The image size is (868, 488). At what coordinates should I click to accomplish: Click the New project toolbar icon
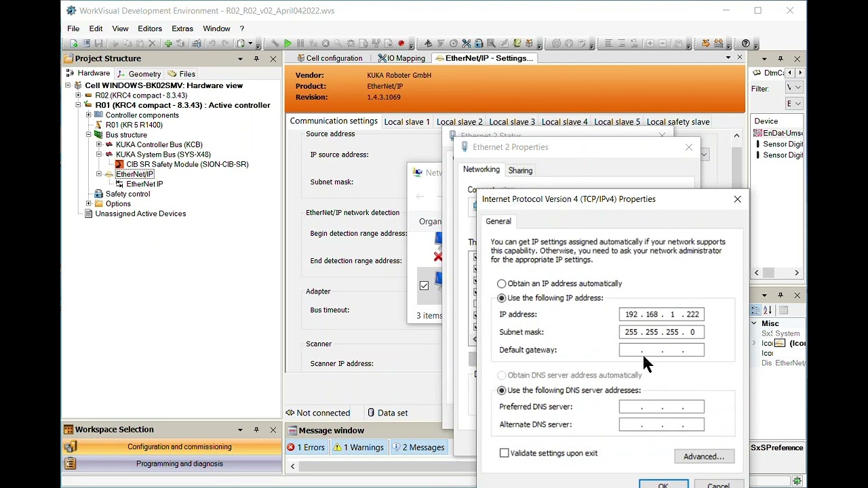(x=74, y=43)
